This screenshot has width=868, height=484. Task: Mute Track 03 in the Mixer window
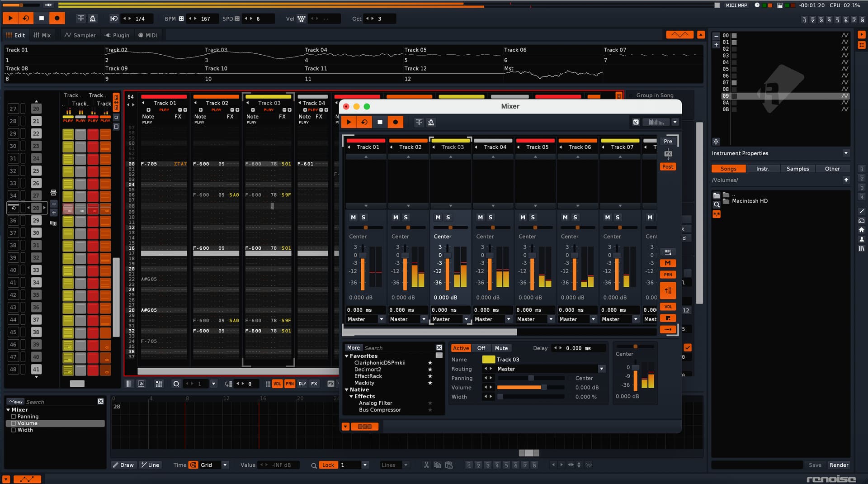pyautogui.click(x=438, y=218)
